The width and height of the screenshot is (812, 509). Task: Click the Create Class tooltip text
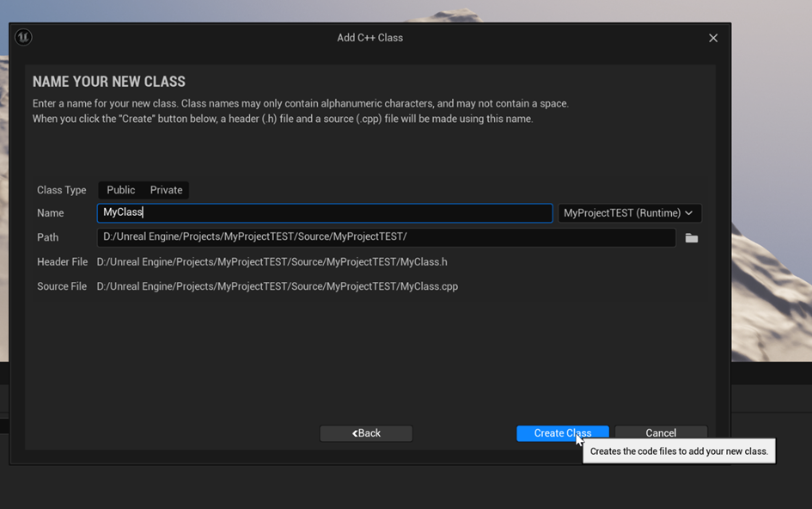pyautogui.click(x=679, y=451)
